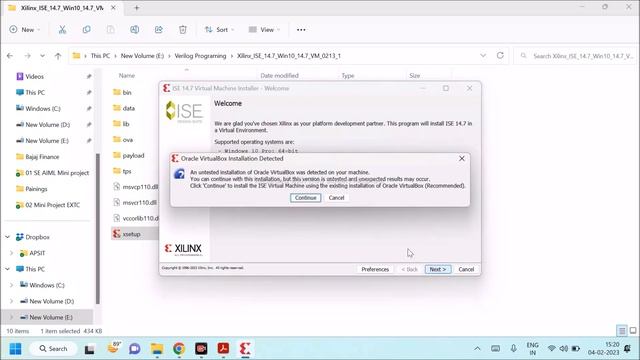Expand the APSIT tree node

[11, 253]
